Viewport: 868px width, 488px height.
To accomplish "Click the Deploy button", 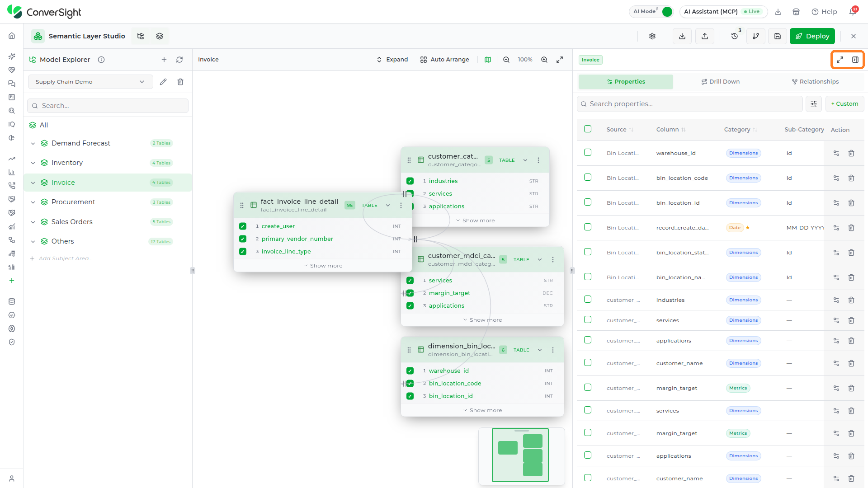I will coord(812,36).
